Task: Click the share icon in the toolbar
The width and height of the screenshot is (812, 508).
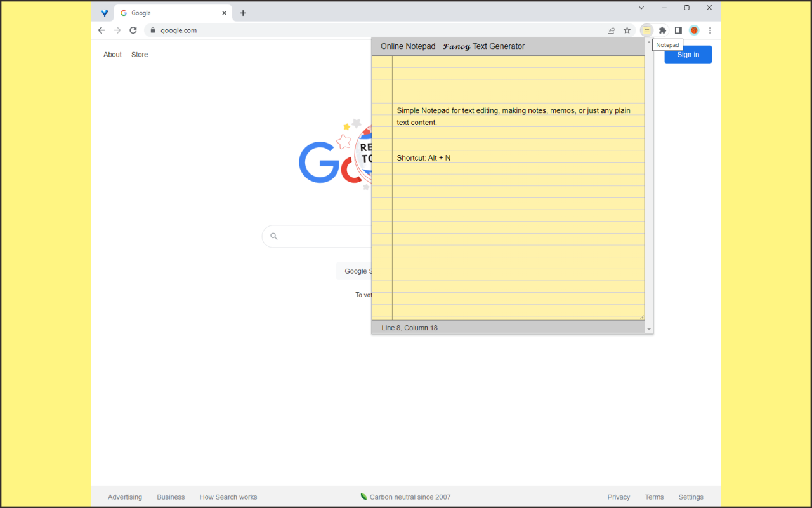Action: pyautogui.click(x=611, y=30)
